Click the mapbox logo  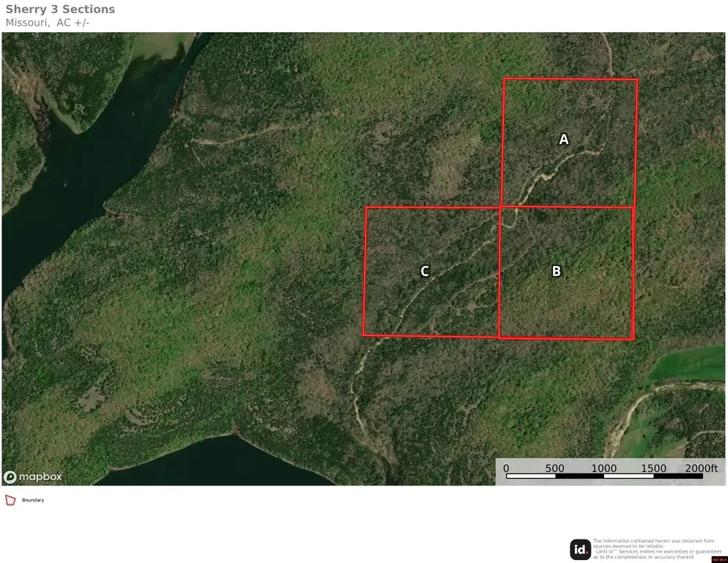(33, 476)
